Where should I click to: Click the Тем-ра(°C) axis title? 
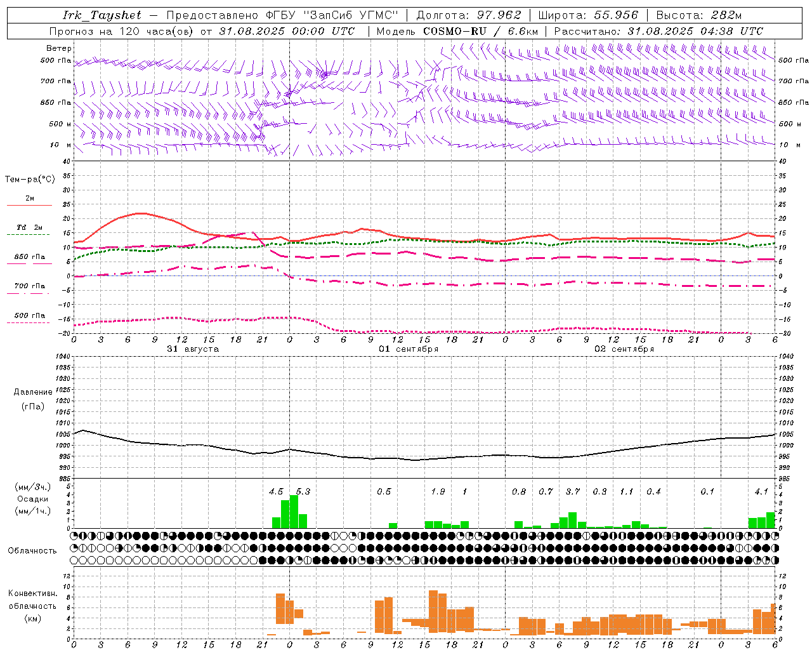(x=30, y=180)
